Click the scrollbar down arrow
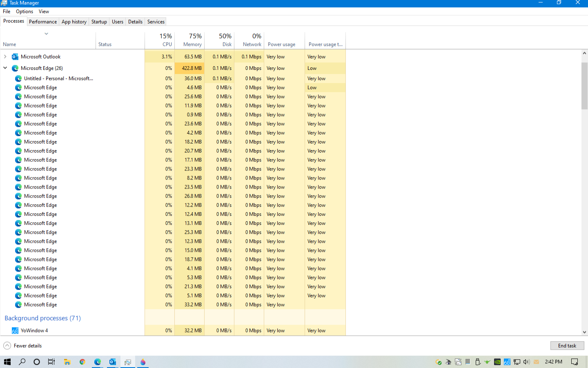The image size is (588, 368). 584,332
